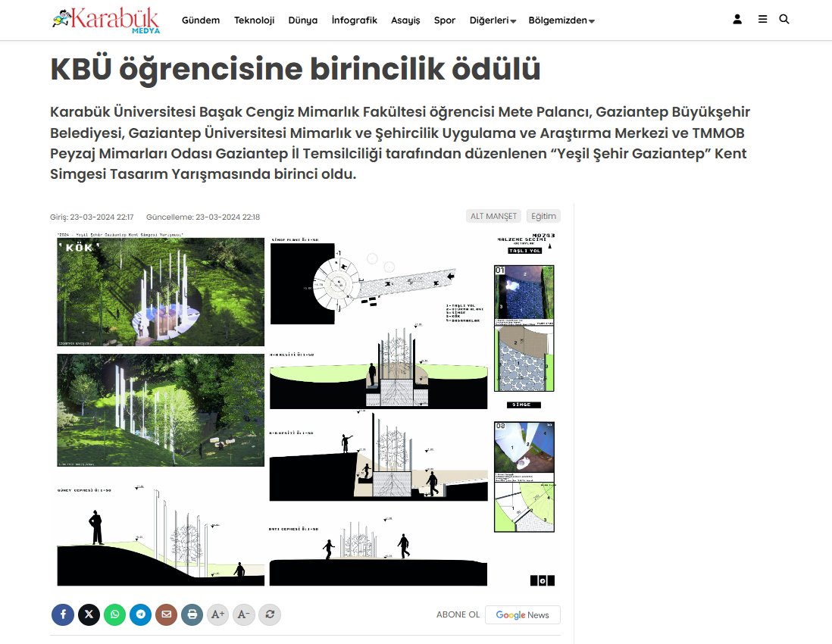The height and width of the screenshot is (644, 832).
Task: Go to İnfografik section
Action: pos(355,20)
